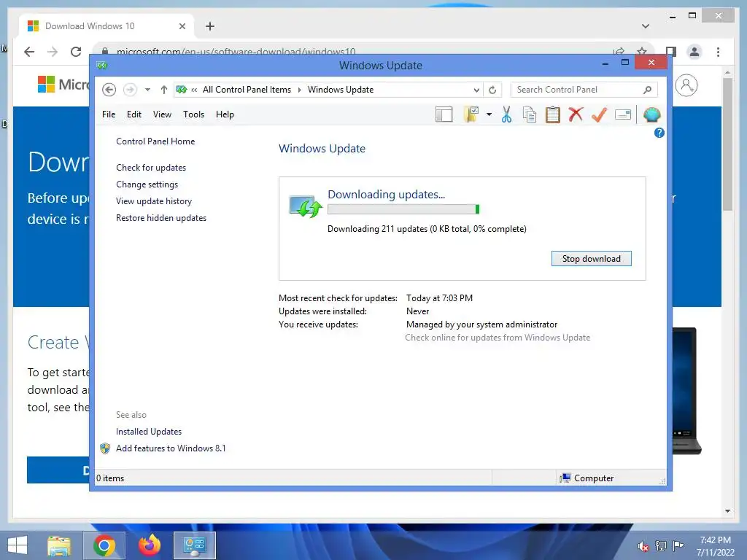Click All Control Panel Items breadcrumb
The height and width of the screenshot is (560, 747).
[x=247, y=90]
